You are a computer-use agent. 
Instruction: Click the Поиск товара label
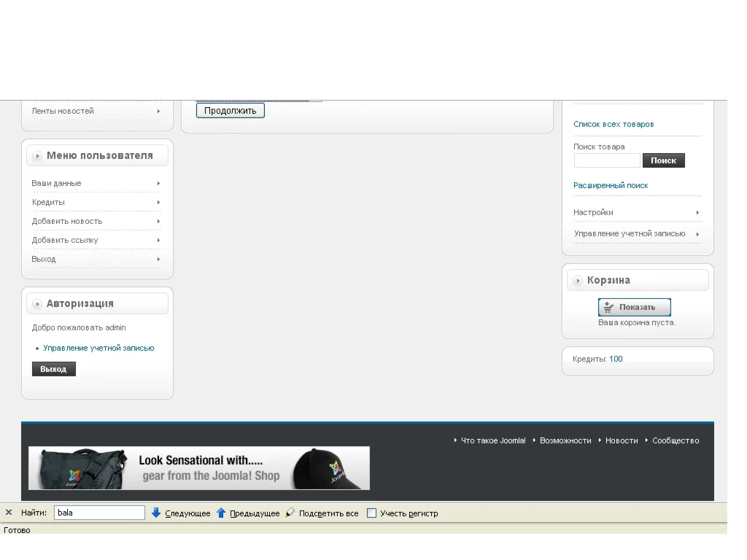[x=599, y=147]
